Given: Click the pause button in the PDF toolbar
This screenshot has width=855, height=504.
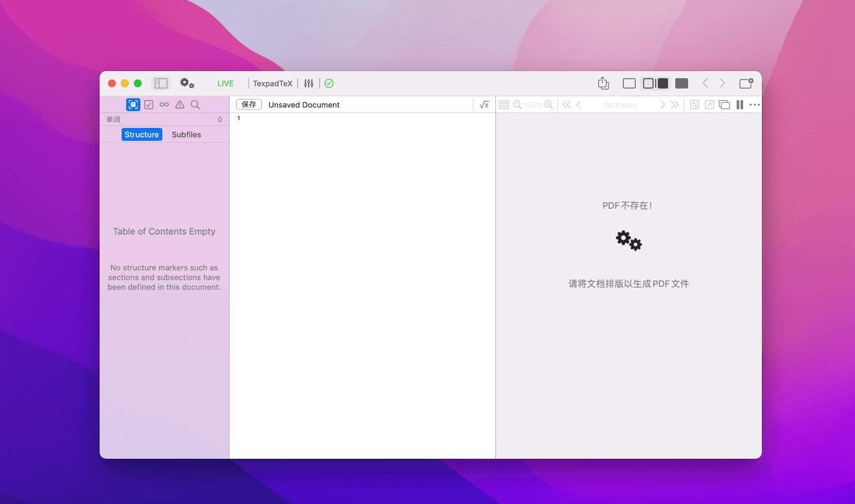Looking at the screenshot, I should coord(739,105).
